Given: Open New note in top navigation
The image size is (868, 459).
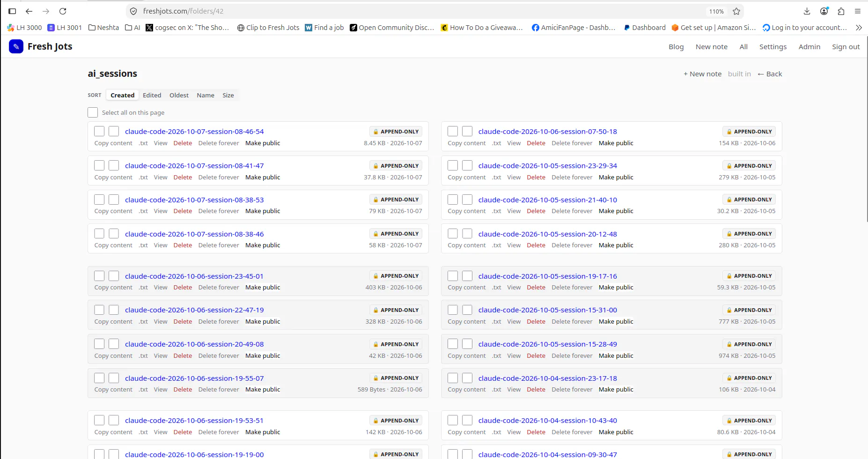Looking at the screenshot, I should tap(712, 47).
